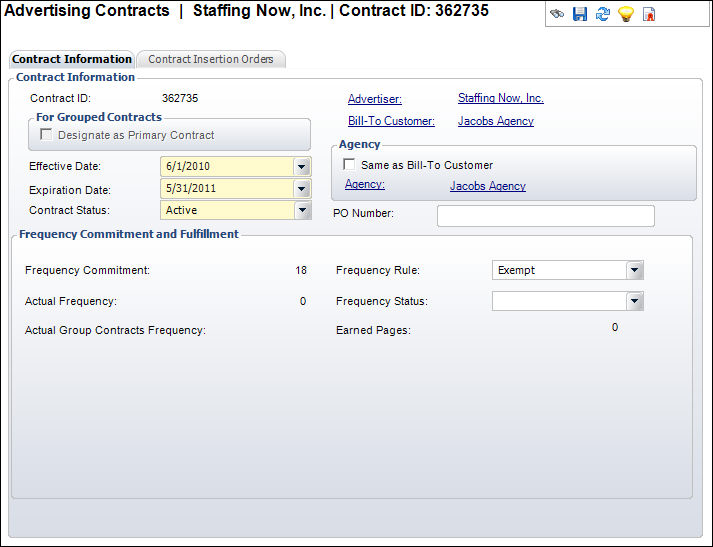Viewport: 713px width, 547px height.
Task: Save the contract with floppy disk icon
Action: pos(580,15)
